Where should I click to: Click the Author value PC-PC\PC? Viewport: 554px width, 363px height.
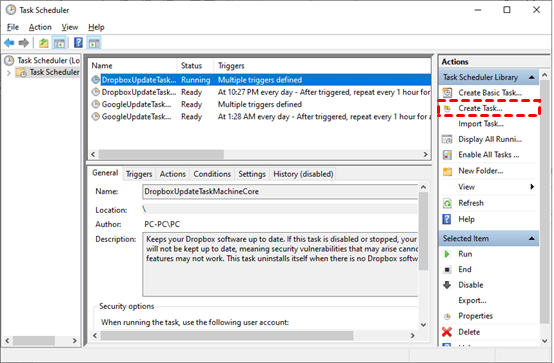pyautogui.click(x=162, y=224)
